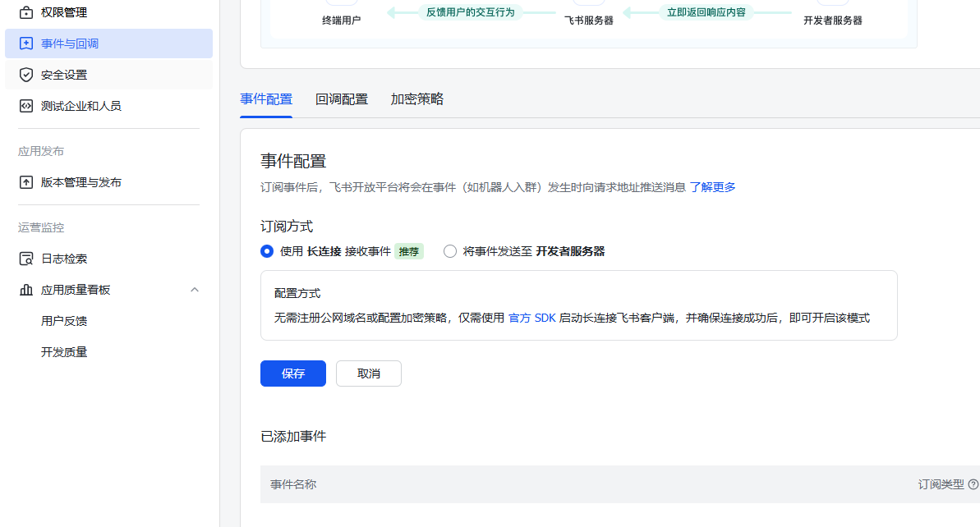
Task: Collapse the 应用质量看板 chevron
Action: (x=195, y=290)
